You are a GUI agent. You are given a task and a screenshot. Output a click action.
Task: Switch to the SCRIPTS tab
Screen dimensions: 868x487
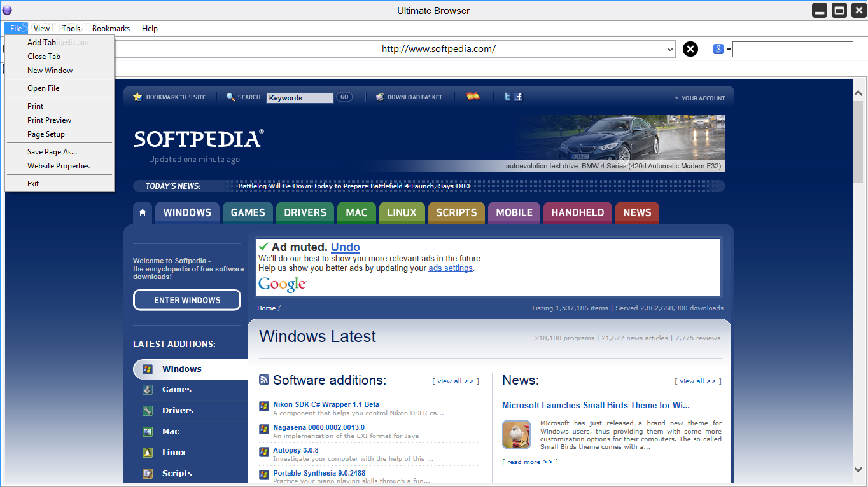(x=456, y=212)
